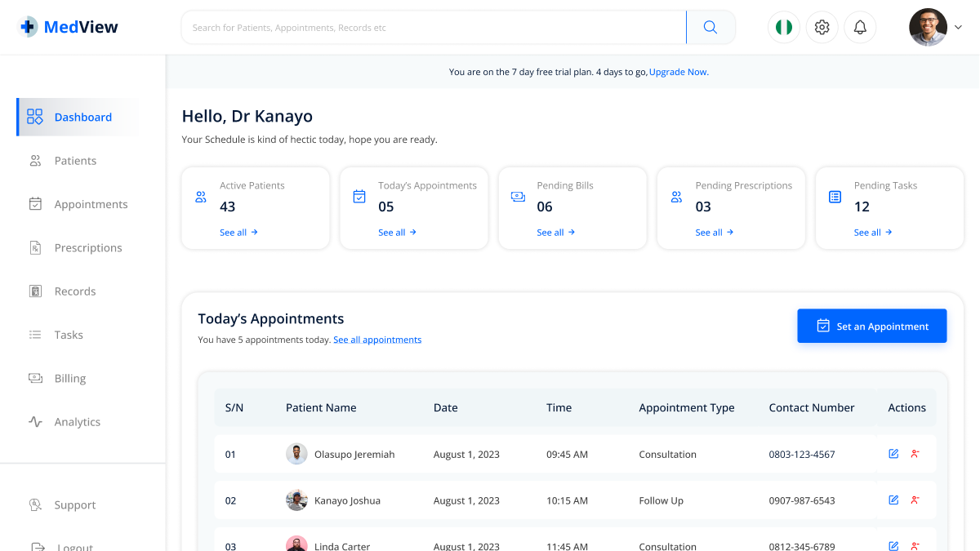Screen dimensions: 980x551
Task: Follow the See all appointments link
Action: (377, 340)
